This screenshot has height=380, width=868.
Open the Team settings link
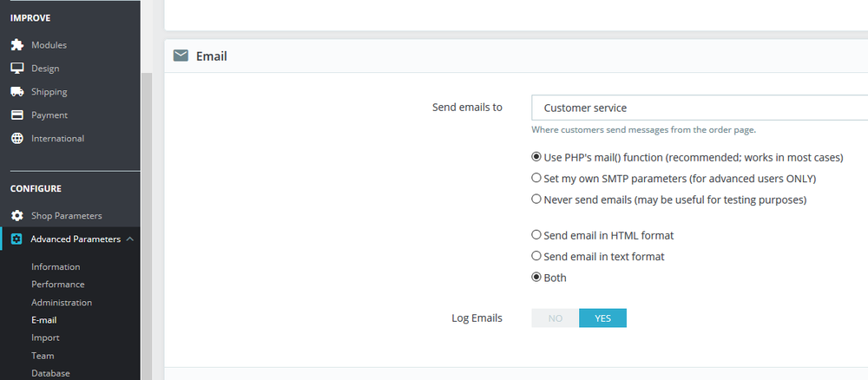coord(43,356)
